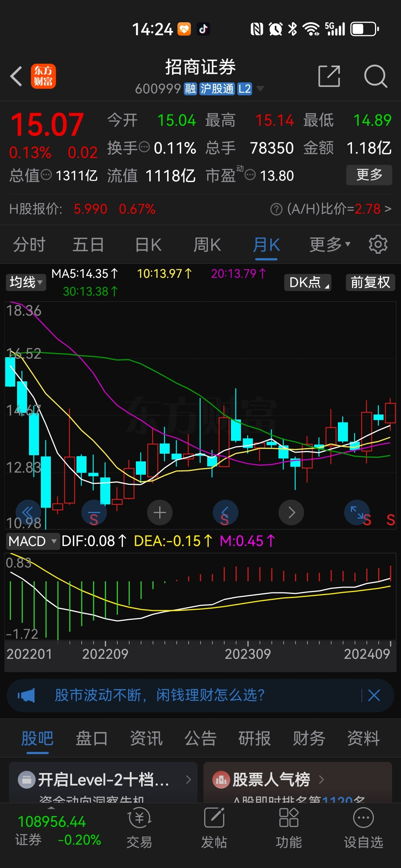Screen dimensions: 401x868
Task: Open the share/export icon
Action: tap(329, 76)
